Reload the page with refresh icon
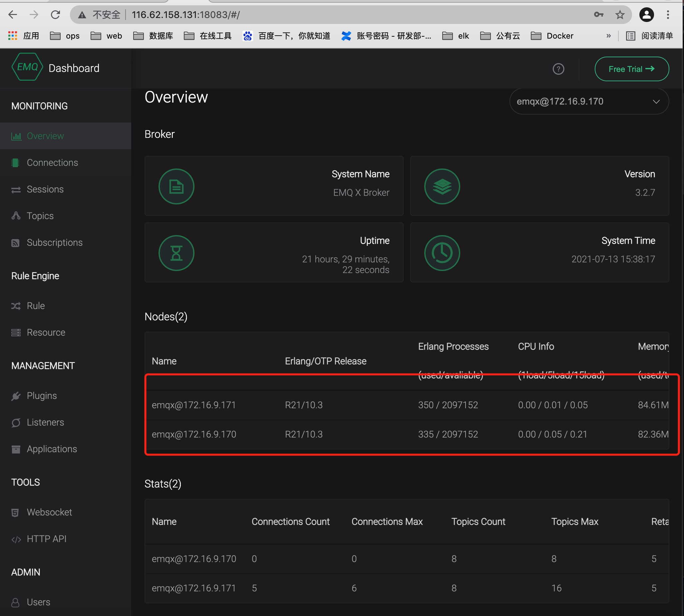 point(56,15)
